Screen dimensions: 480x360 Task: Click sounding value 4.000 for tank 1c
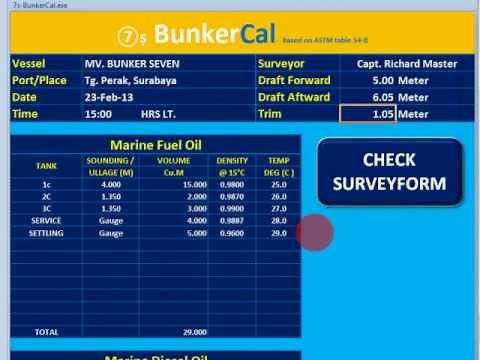[111, 185]
